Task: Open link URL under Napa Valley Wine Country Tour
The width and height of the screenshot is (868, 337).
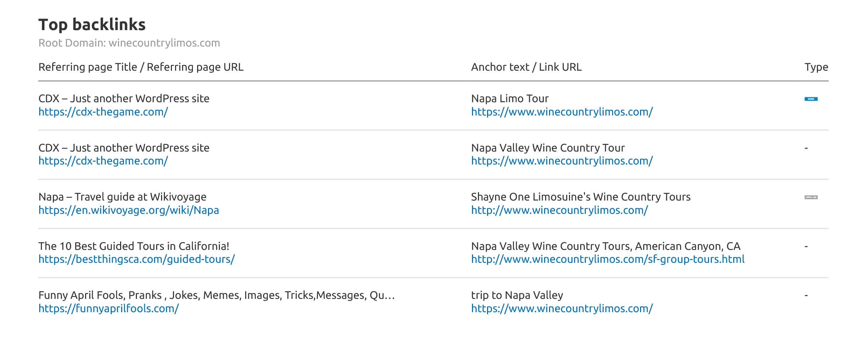Action: tap(562, 161)
